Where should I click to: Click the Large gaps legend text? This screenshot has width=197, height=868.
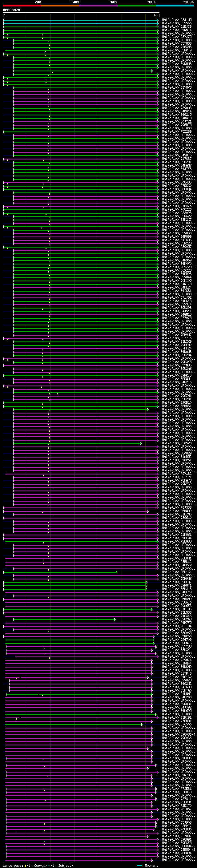coord(38,866)
